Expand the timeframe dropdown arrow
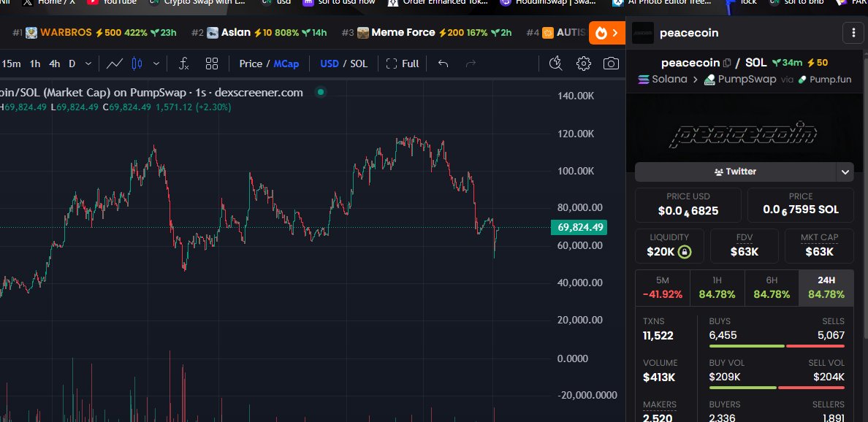 tap(88, 64)
